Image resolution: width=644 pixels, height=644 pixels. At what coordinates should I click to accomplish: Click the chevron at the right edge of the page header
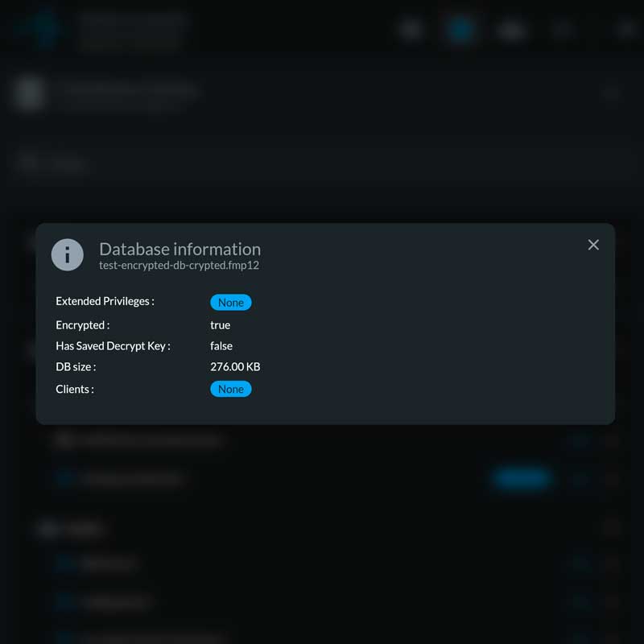pyautogui.click(x=612, y=94)
